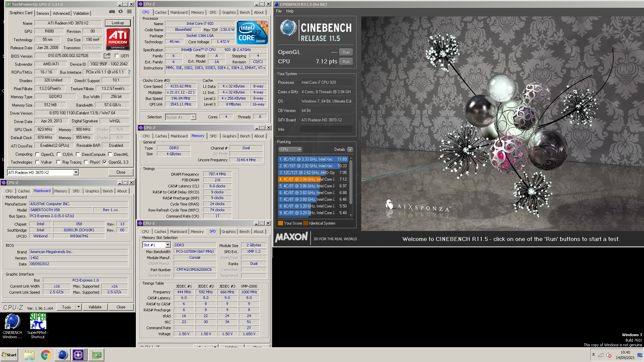Click the Intel Core i7 logo in CPU-Z
The height and width of the screenshot is (362, 644).
[x=252, y=33]
